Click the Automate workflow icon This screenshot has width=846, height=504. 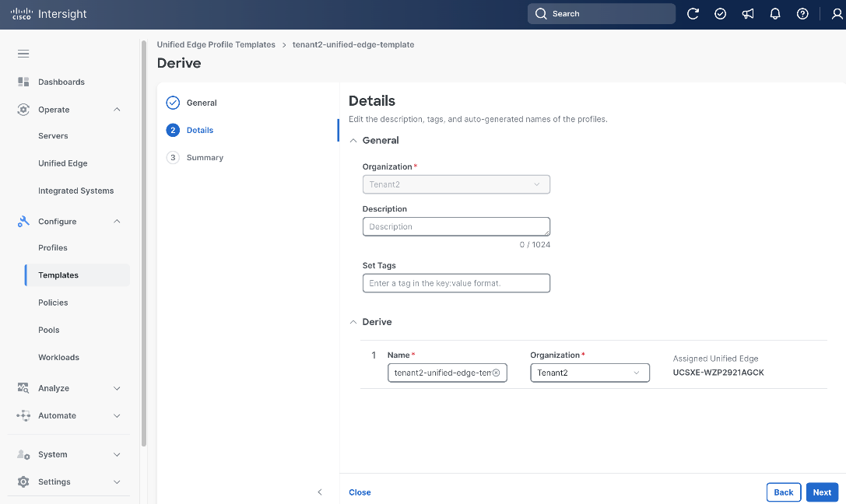coord(23,415)
